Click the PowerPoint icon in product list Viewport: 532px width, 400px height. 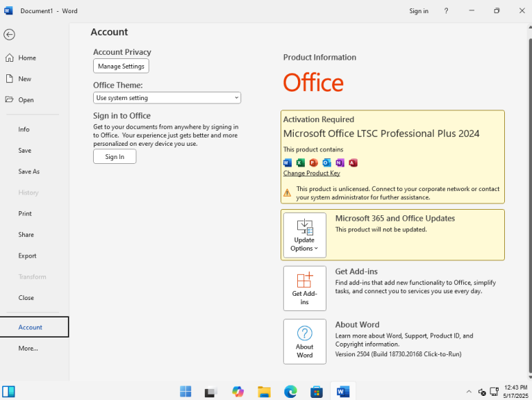click(x=313, y=163)
